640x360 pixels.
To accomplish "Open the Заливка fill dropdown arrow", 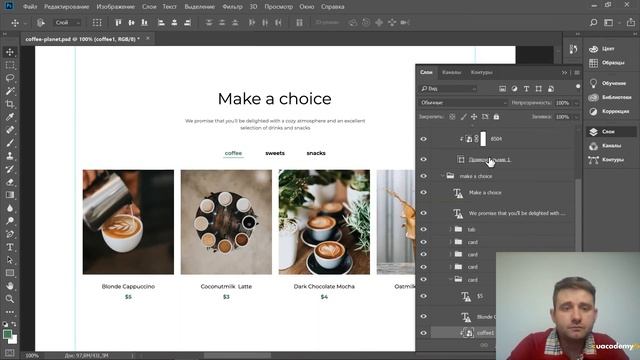I will pos(576,117).
